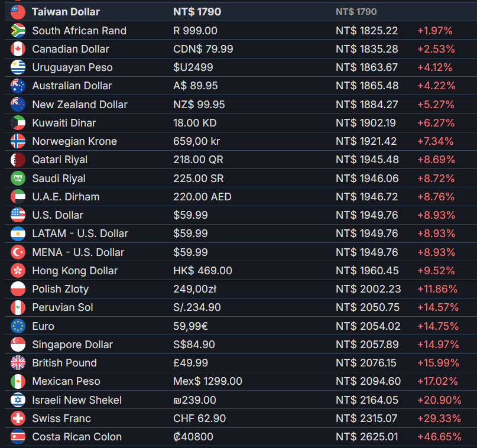477x448 pixels.
Task: Click the +46.65% Costa Rican difference
Action: point(439,437)
